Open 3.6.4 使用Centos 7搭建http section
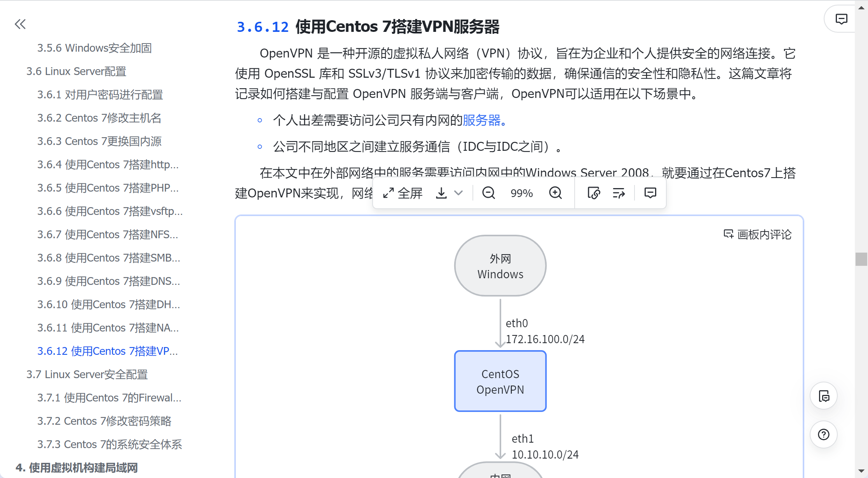Viewport: 868px width, 478px height. click(x=108, y=164)
